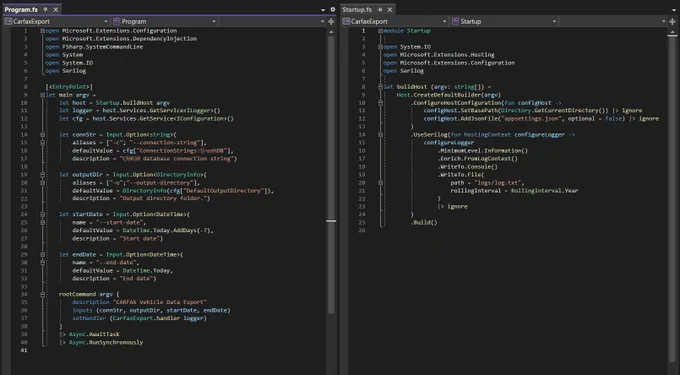
Task: Show the open-files list dropdown for the Program.fs pane
Action: pos(323,10)
